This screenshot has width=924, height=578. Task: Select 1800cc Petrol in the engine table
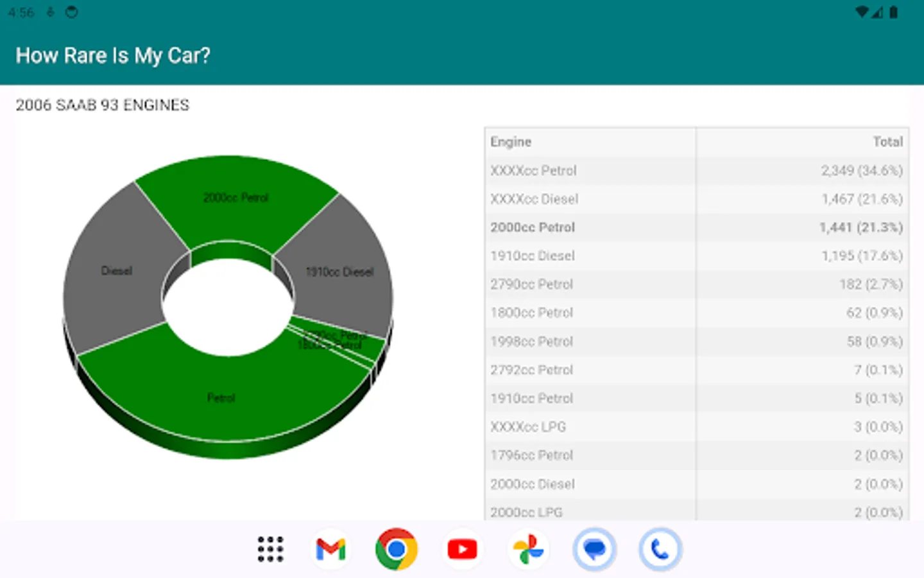click(531, 313)
